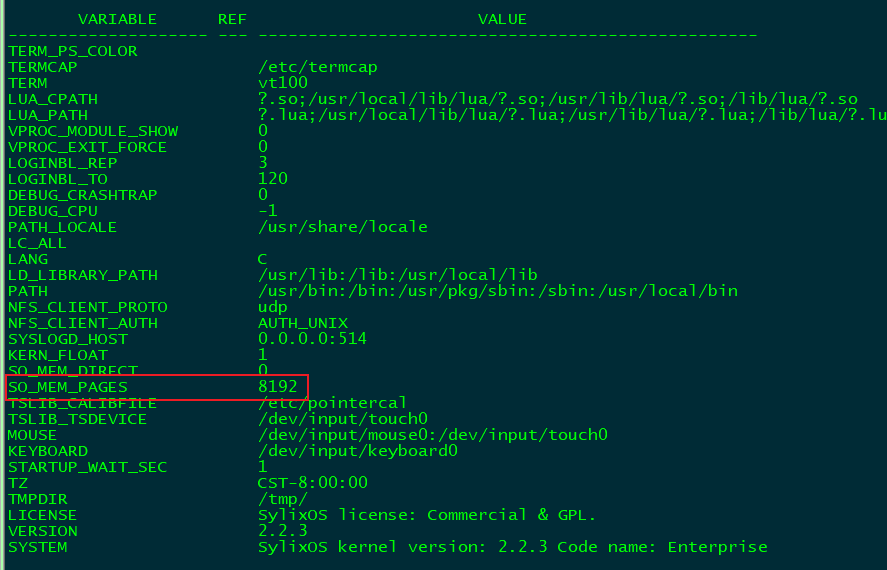Select the LUA_CPATH variable name
The image size is (887, 570).
pyautogui.click(x=53, y=100)
